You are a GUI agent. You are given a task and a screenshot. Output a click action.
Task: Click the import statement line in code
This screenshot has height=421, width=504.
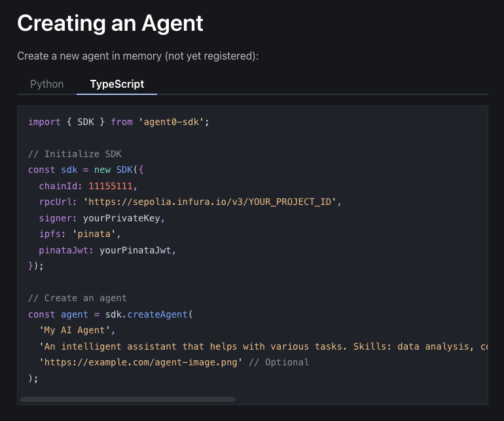[118, 122]
